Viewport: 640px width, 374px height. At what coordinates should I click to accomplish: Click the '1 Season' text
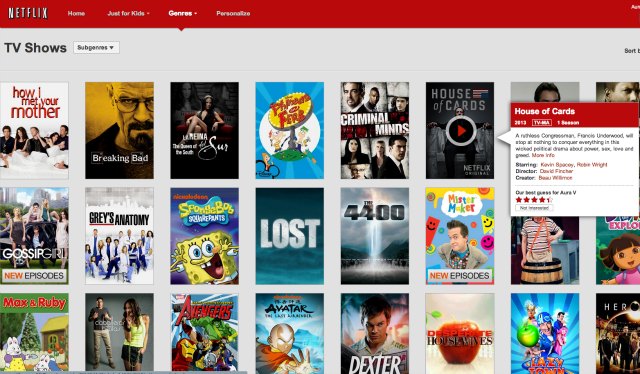click(568, 122)
